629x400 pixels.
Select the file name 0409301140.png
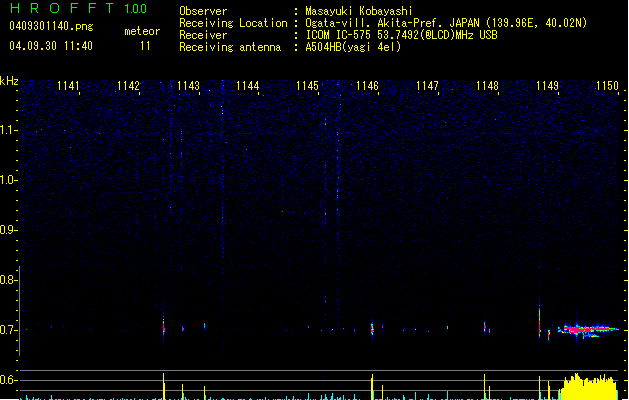(51, 26)
